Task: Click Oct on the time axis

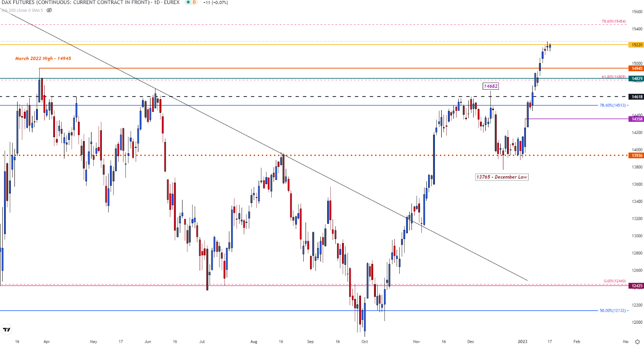Action: coord(365,342)
